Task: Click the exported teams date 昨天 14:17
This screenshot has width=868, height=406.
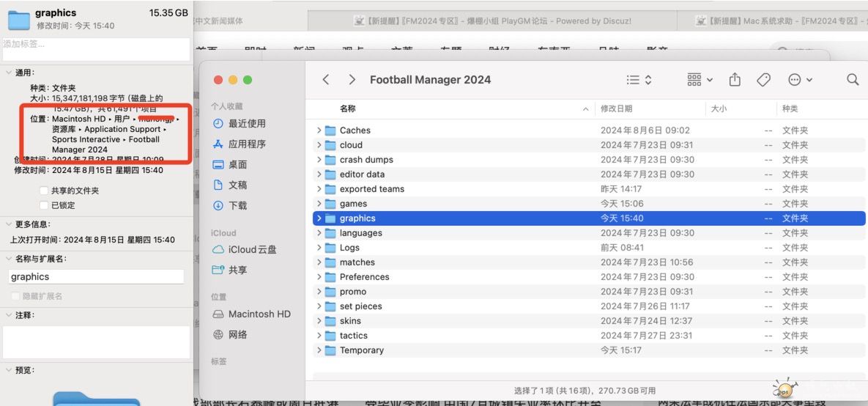Action: [x=622, y=189]
